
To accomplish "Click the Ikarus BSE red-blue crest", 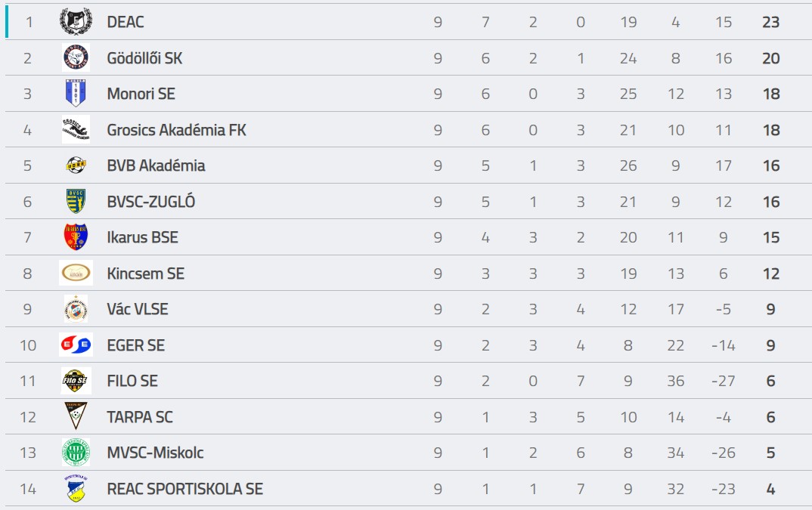I will (76, 236).
